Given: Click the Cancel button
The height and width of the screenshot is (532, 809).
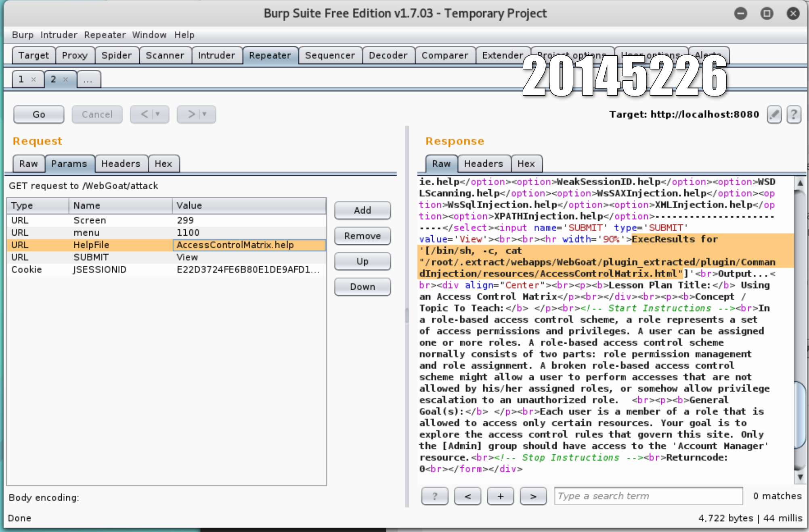Looking at the screenshot, I should (x=97, y=115).
